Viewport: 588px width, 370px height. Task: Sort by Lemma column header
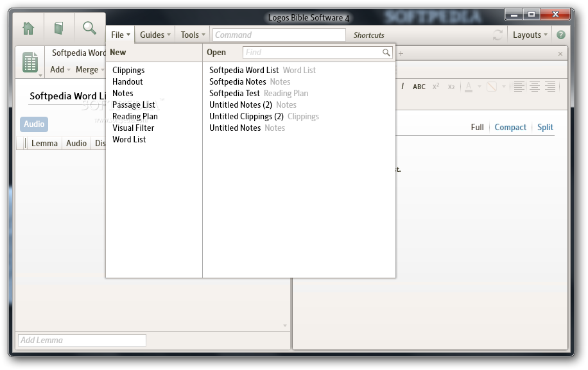[x=44, y=144]
